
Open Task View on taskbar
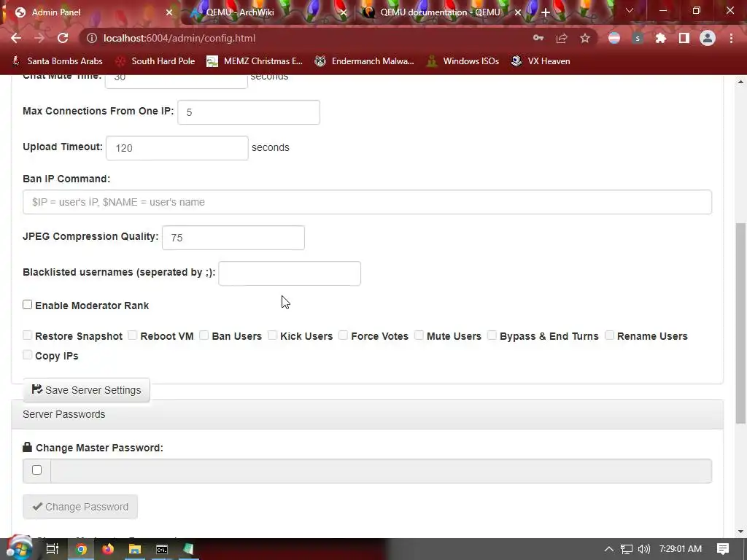pos(53,549)
